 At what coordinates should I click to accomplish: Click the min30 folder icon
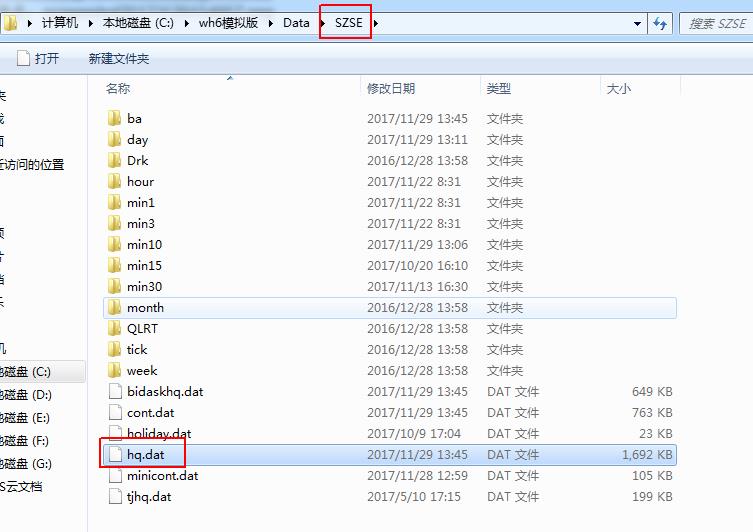pyautogui.click(x=114, y=287)
